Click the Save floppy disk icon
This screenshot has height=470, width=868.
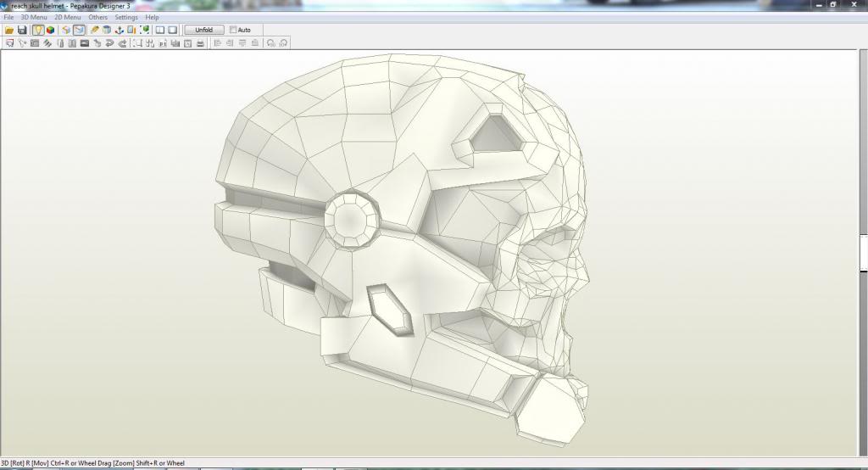pyautogui.click(x=22, y=30)
